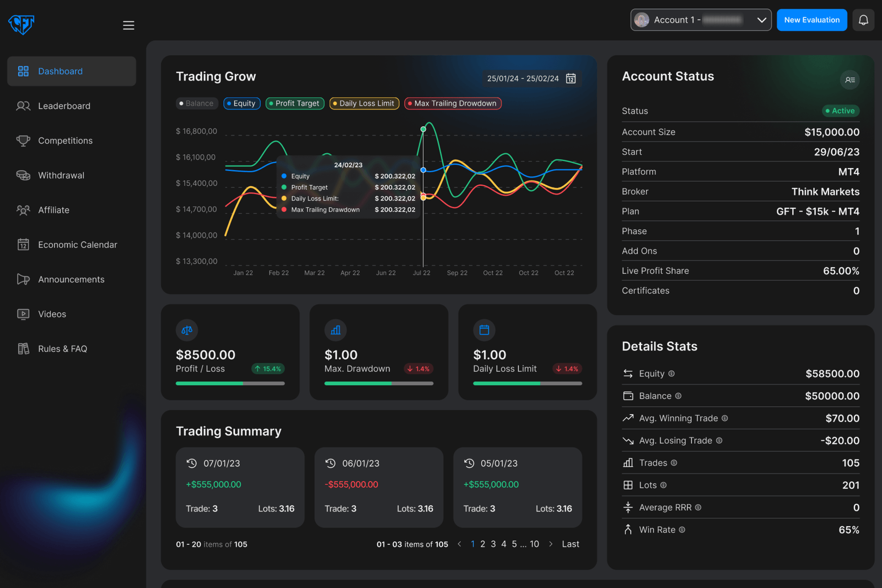Select the Withdrawal sidebar icon
This screenshot has width=882, height=588.
coord(23,175)
